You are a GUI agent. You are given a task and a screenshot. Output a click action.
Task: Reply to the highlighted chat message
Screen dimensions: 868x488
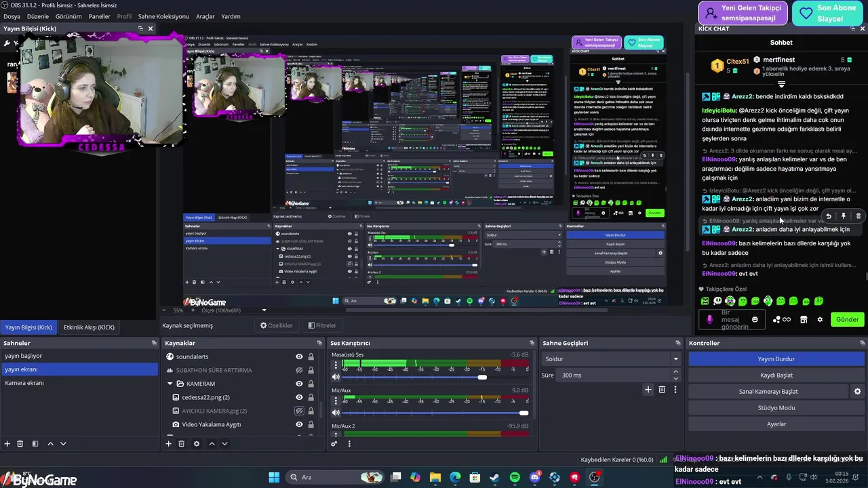(829, 216)
